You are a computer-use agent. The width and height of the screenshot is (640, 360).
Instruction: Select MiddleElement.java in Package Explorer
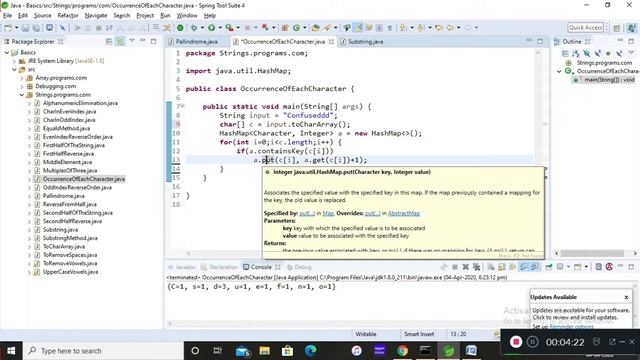coord(67,162)
